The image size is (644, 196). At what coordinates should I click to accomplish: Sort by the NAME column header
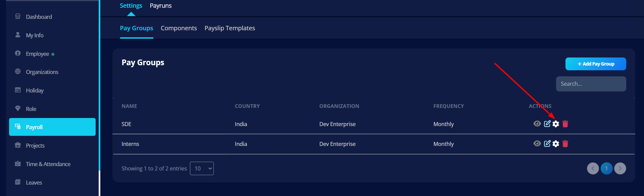click(129, 106)
